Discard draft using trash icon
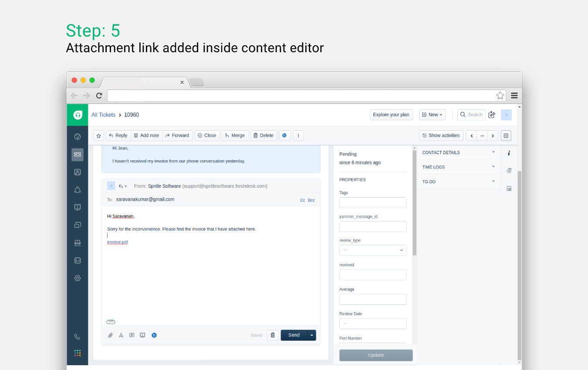The image size is (588, 370). point(273,335)
